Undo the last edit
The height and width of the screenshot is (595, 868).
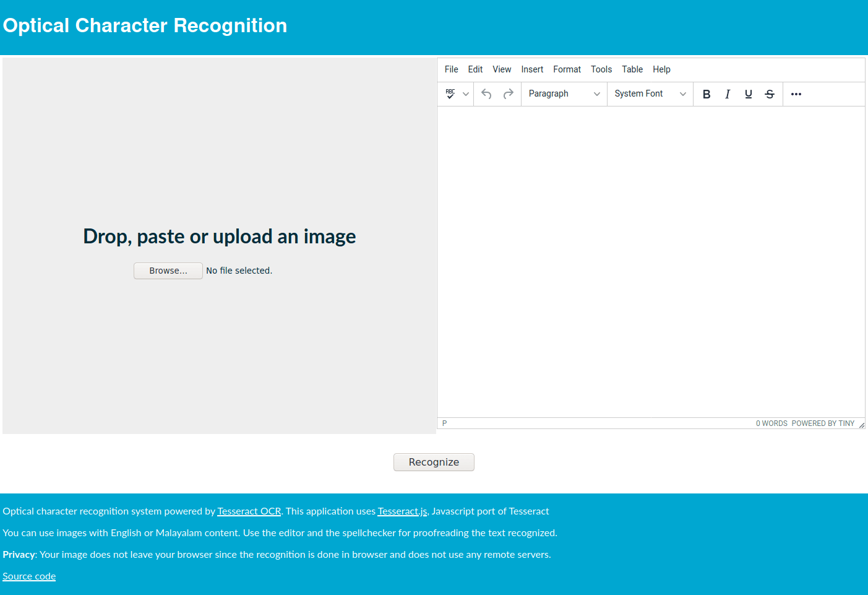[486, 94]
